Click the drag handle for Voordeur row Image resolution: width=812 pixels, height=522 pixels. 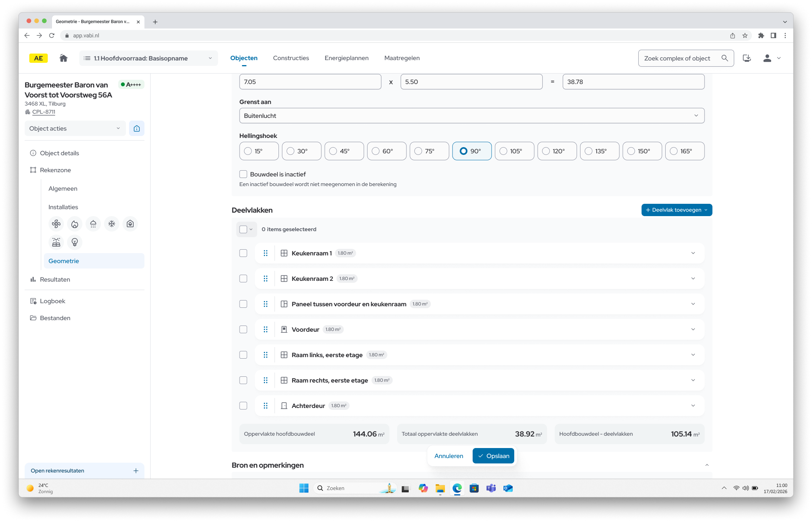(265, 329)
